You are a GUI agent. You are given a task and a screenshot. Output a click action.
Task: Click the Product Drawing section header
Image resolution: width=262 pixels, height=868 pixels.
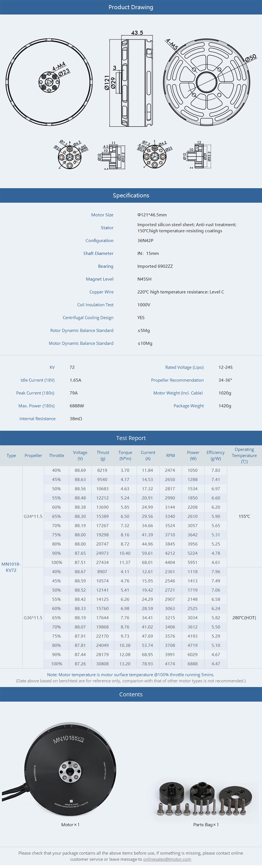(131, 7)
